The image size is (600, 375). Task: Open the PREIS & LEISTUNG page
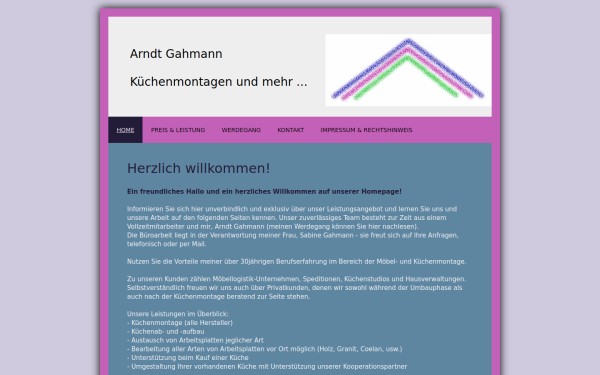tap(178, 130)
